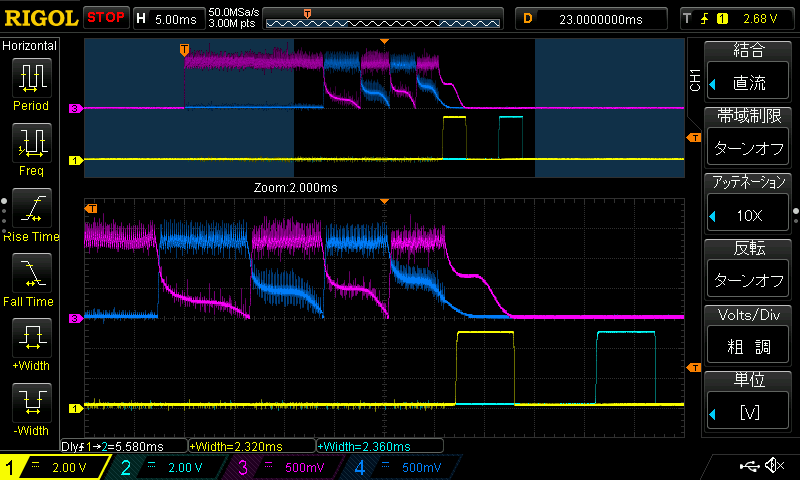
Task: Select channel 3 tab at 500mV
Action: coord(282,467)
